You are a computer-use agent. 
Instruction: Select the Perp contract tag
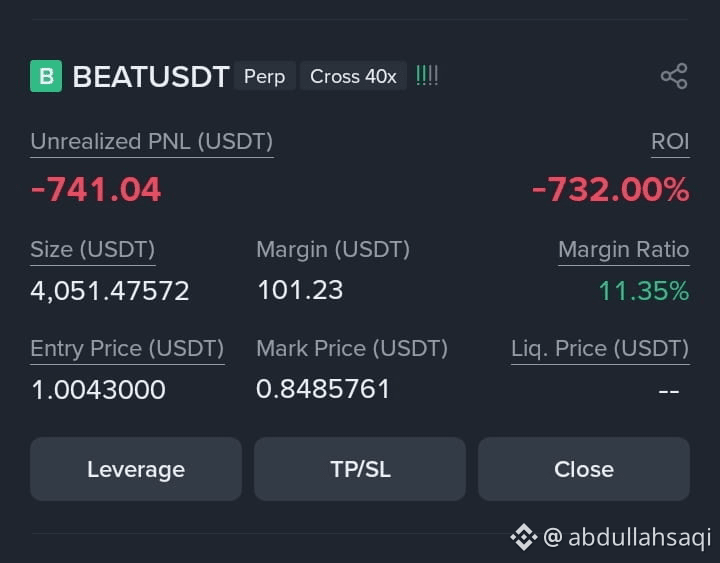(x=264, y=76)
